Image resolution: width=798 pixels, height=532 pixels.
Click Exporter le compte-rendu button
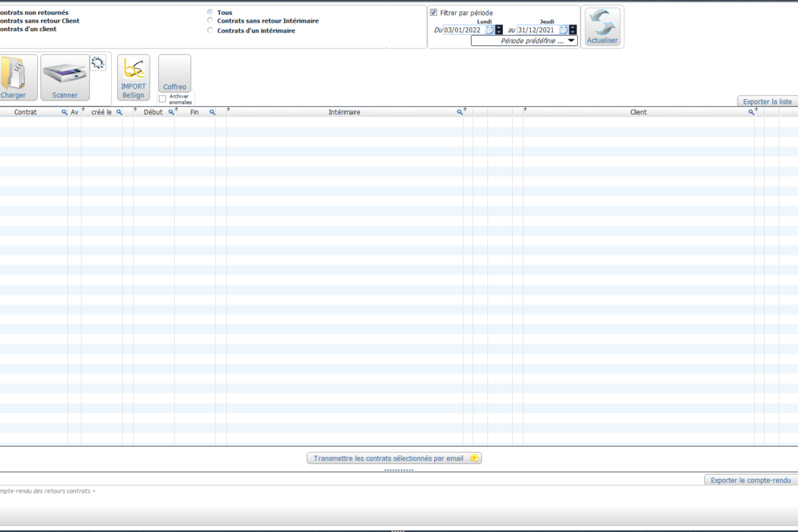pyautogui.click(x=750, y=480)
